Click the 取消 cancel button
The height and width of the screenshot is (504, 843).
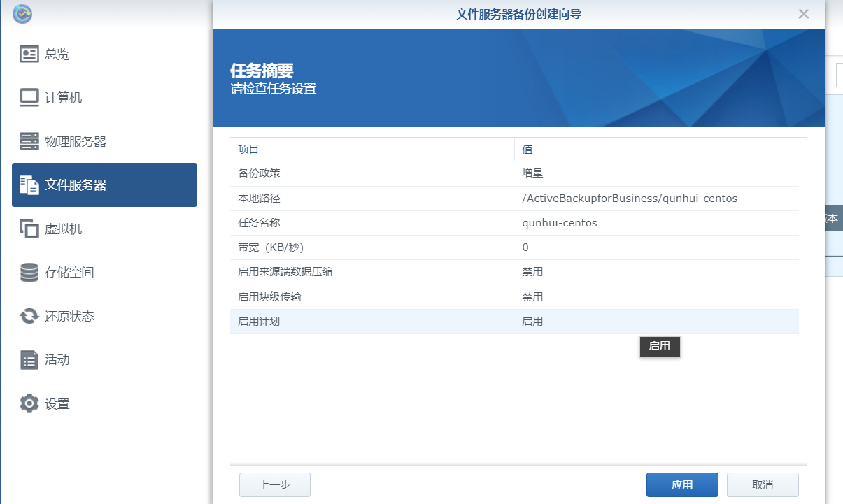coord(763,484)
